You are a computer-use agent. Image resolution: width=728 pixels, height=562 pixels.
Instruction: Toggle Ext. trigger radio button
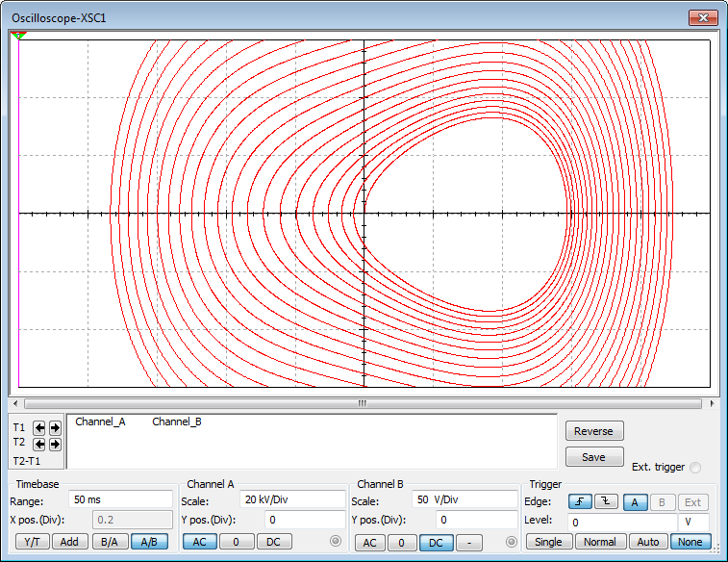pos(695,468)
